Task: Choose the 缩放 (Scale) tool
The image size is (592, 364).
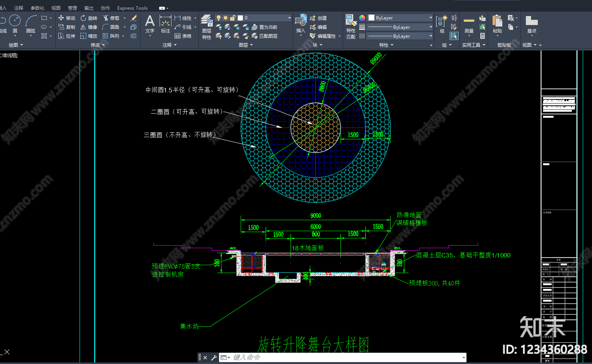Action: click(89, 36)
